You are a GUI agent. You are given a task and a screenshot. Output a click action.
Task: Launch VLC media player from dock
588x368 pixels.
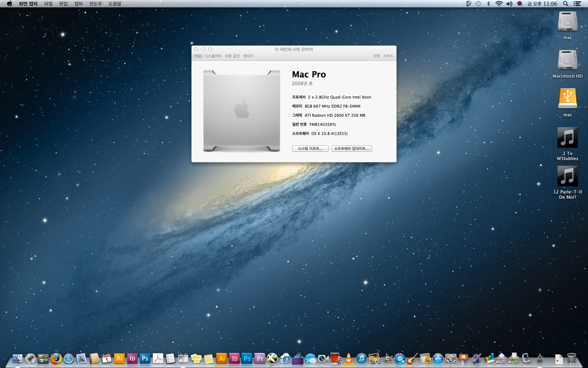point(349,359)
